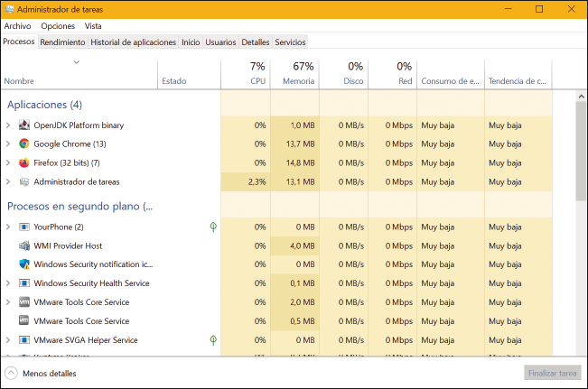Open the Opciones menu
Viewport: 588px width, 389px height.
point(58,26)
